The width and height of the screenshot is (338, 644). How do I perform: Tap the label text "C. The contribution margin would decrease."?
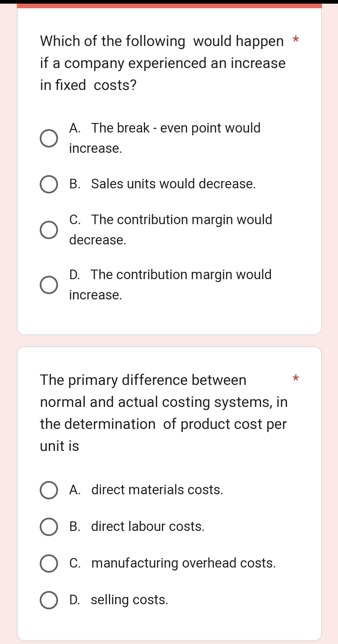(170, 230)
